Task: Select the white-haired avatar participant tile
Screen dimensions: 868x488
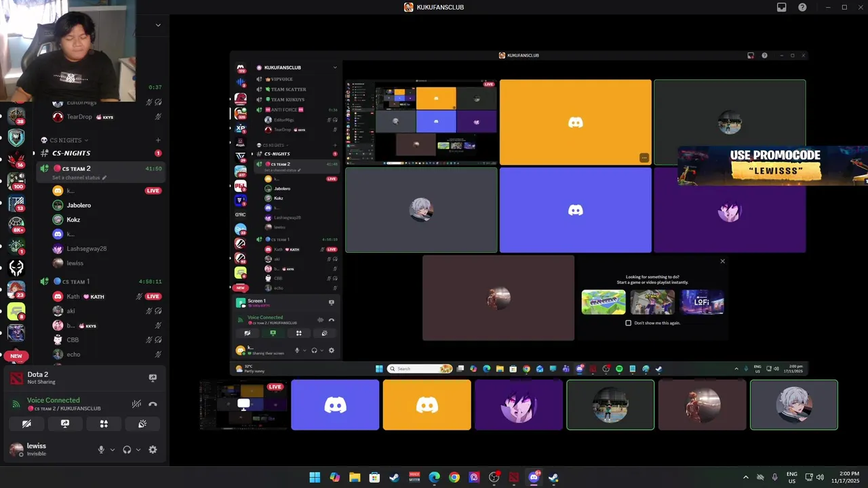Action: pos(794,405)
